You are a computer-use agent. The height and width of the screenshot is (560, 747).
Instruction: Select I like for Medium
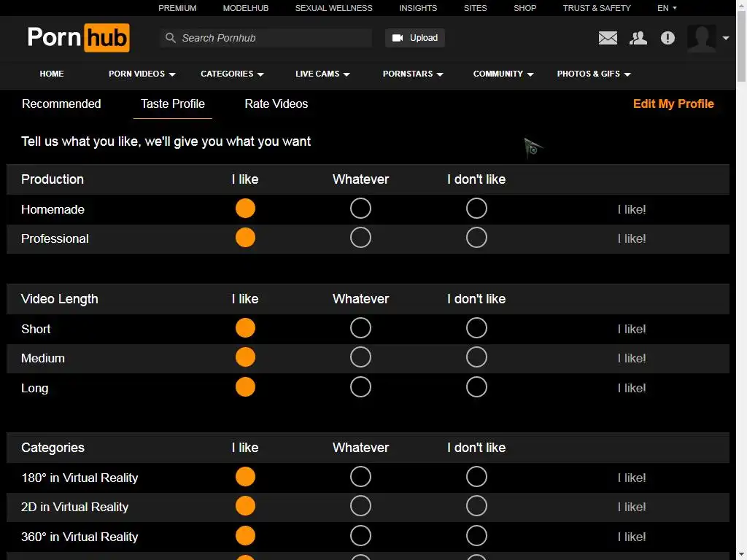tap(245, 357)
